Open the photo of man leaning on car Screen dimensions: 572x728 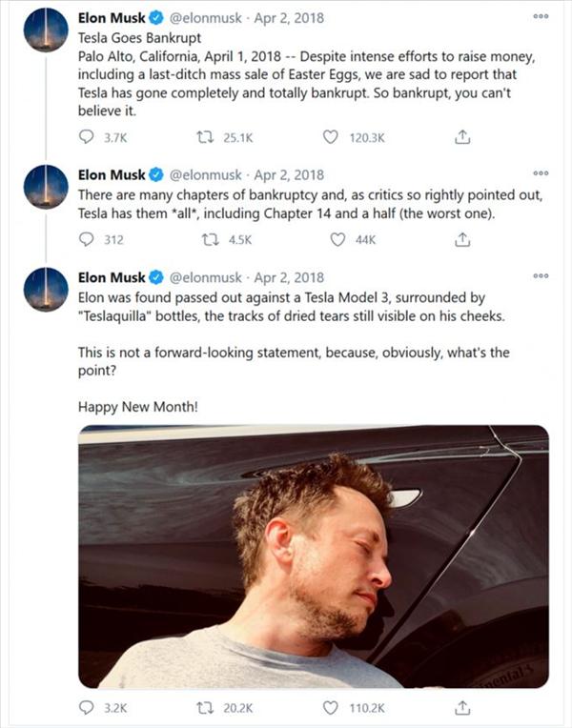coord(314,556)
